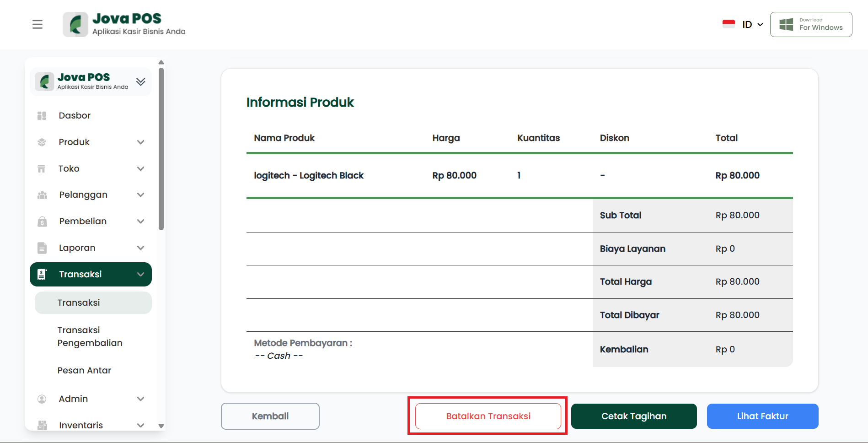Select Pesan Antar submenu item

[84, 370]
